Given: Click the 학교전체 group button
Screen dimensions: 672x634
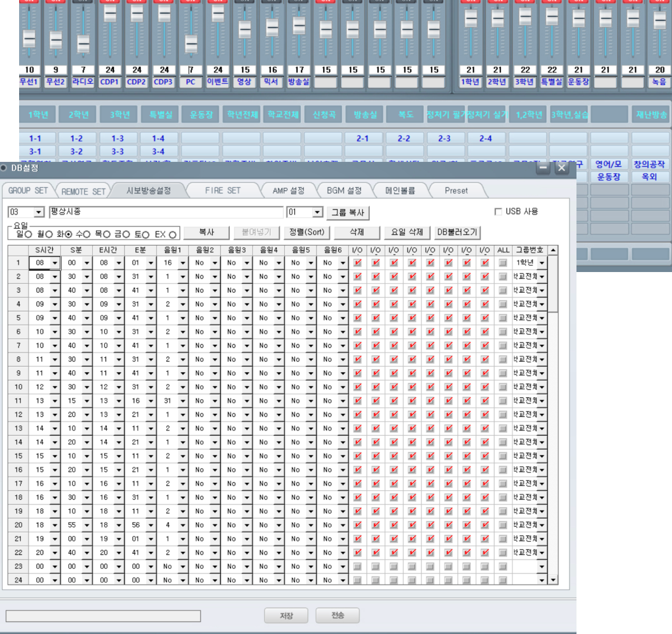Looking at the screenshot, I should click(x=283, y=115).
